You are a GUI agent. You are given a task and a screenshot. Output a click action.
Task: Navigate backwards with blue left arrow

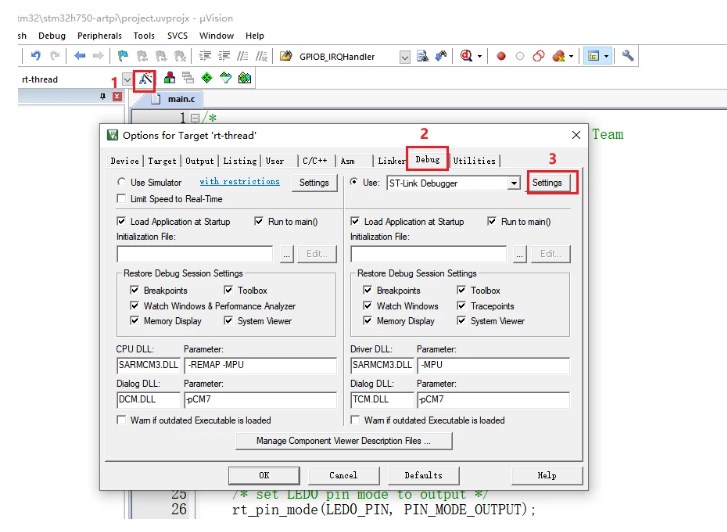[x=80, y=56]
